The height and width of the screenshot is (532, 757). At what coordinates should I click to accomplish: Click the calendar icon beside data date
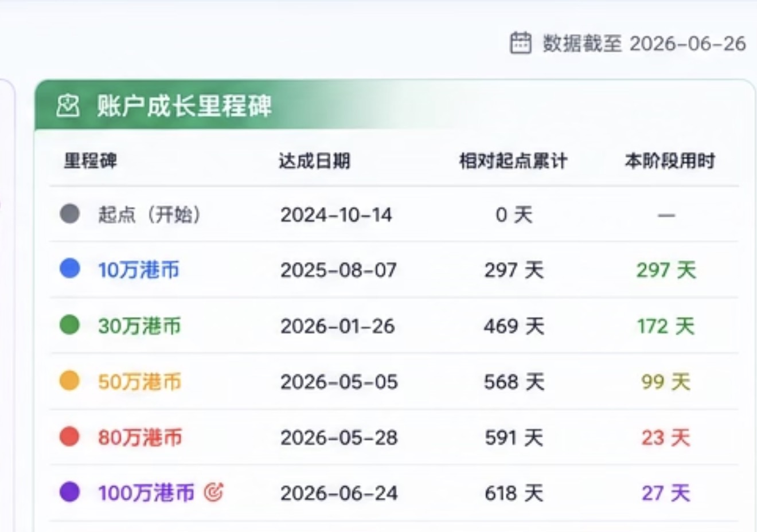pos(521,43)
